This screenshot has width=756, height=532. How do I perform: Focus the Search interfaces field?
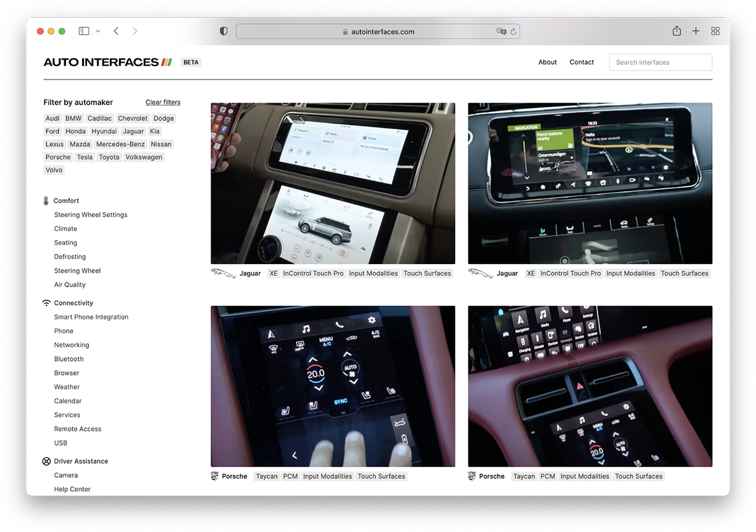[x=661, y=62]
